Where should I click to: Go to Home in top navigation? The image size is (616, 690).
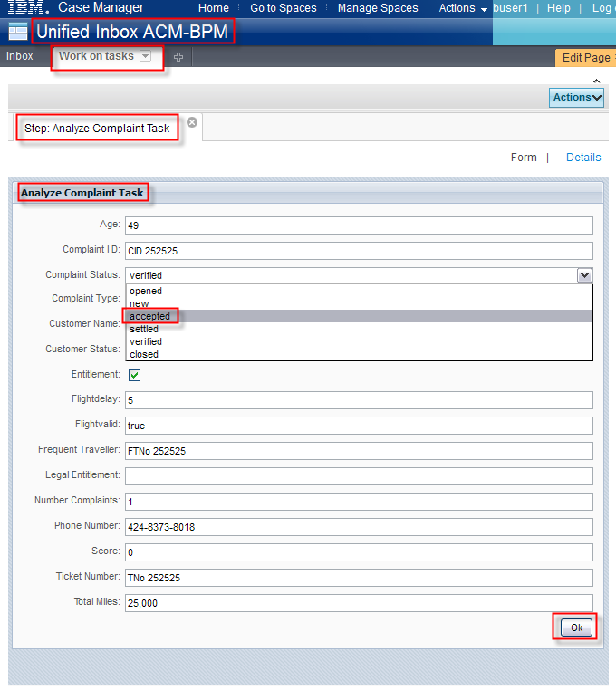click(x=214, y=8)
